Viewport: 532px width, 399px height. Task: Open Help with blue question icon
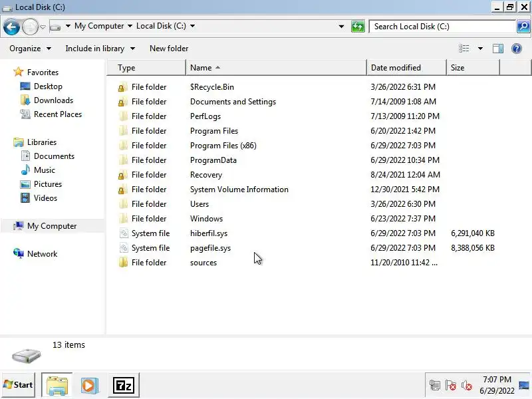(x=517, y=49)
